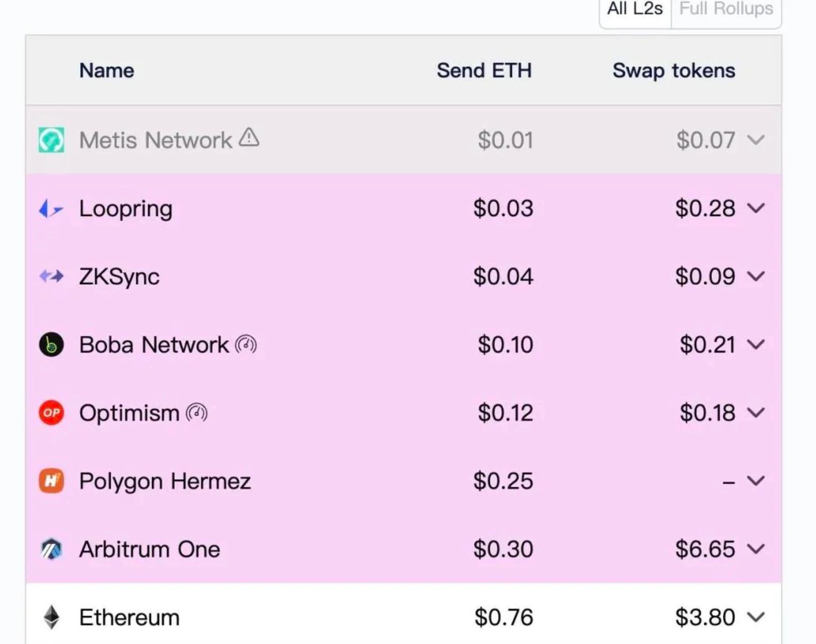Sort by the Swap tokens column header

[674, 71]
